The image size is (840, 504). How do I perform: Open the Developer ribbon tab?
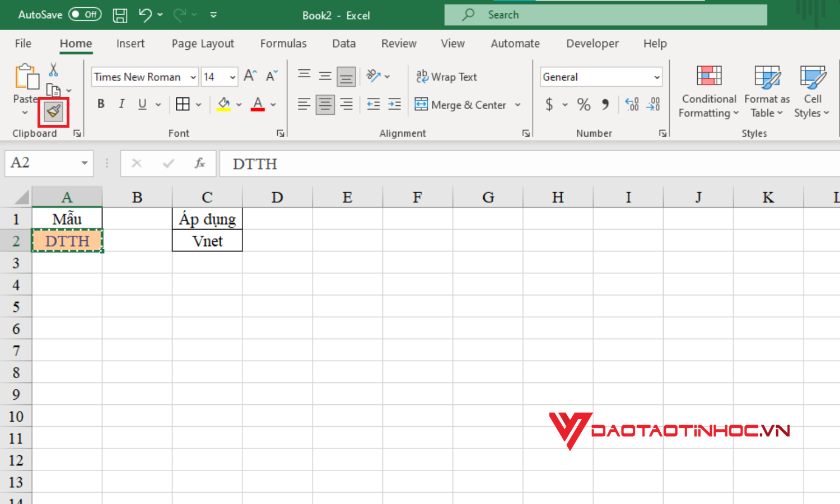(592, 43)
